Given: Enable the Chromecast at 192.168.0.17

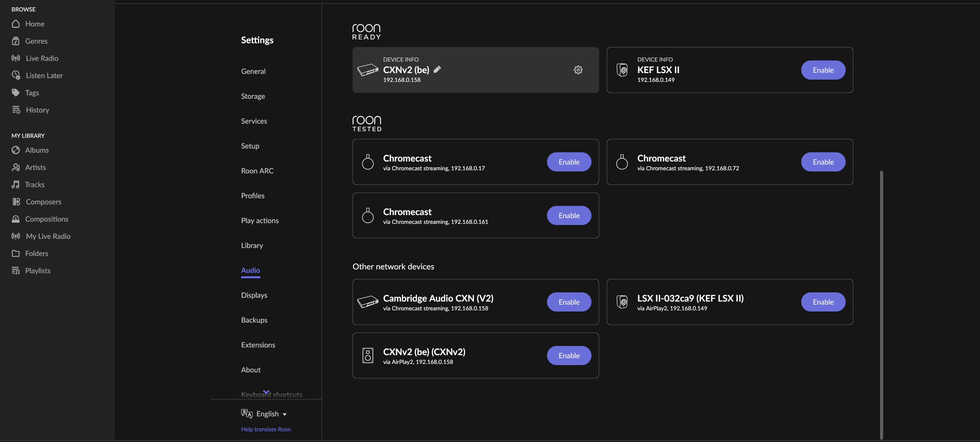Looking at the screenshot, I should [569, 162].
